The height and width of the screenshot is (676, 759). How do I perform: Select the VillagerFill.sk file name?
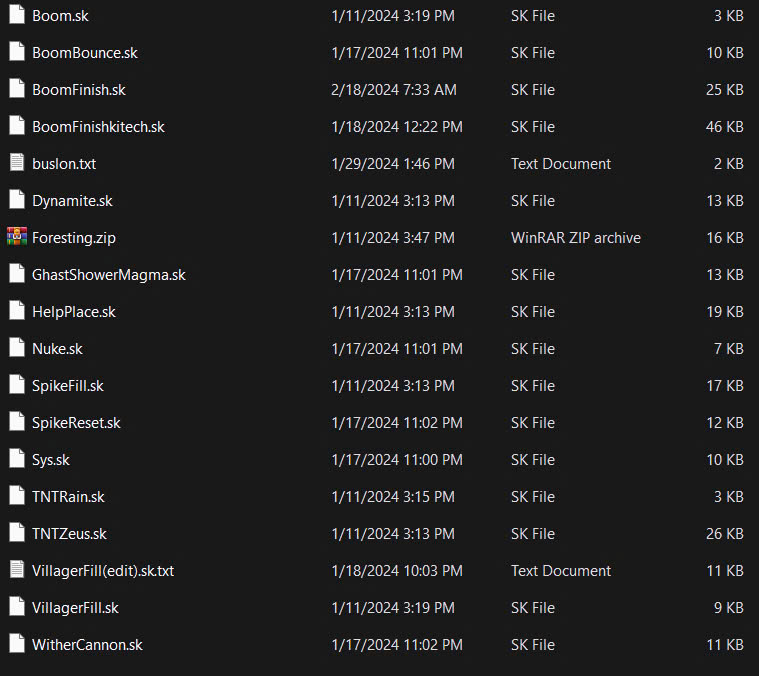pos(75,607)
